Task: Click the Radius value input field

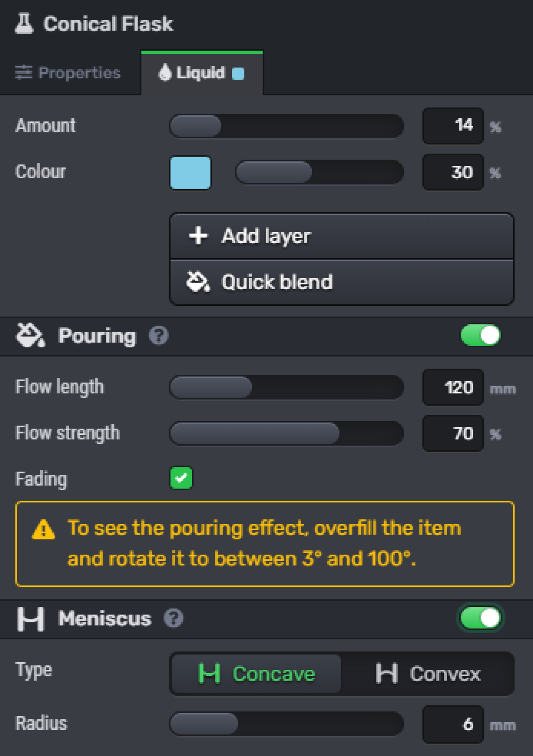Action: pos(453,724)
